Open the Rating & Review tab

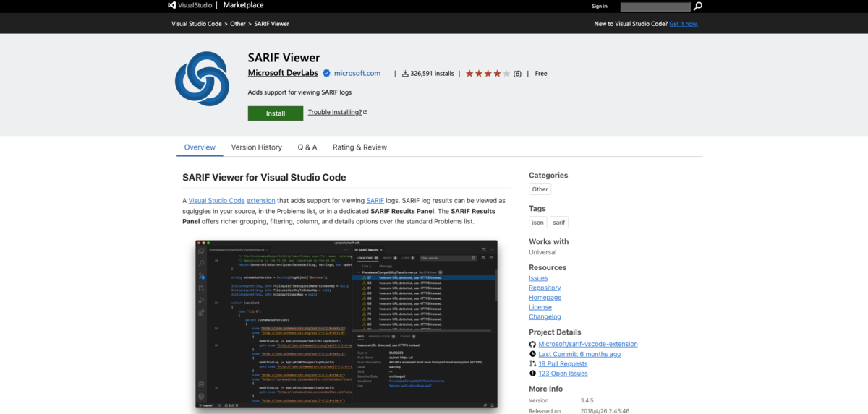pos(359,147)
